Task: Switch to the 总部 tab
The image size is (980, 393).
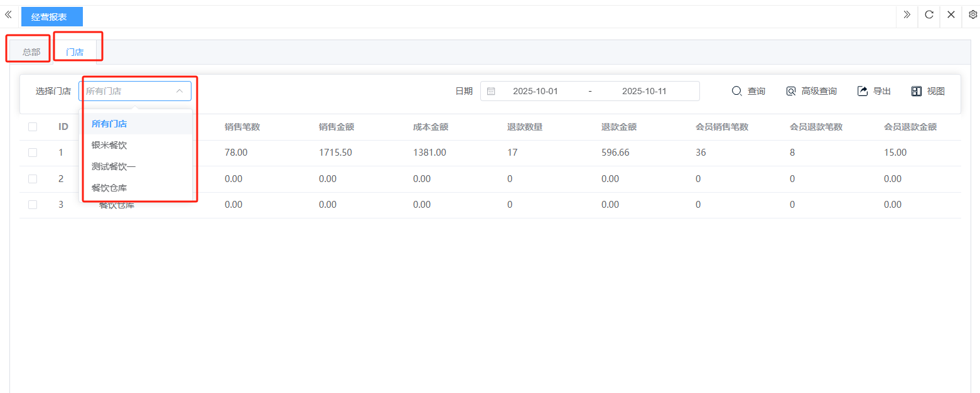Action: point(31,52)
